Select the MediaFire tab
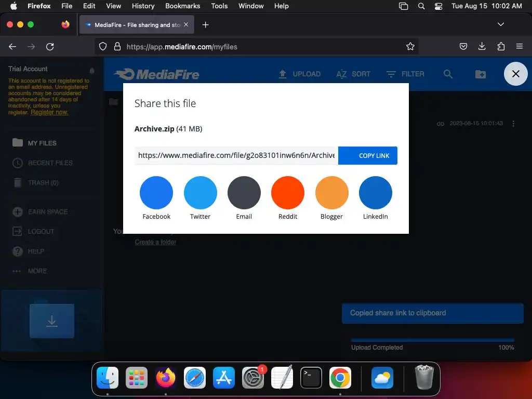Screen dimensions: 532x399 click(x=137, y=24)
